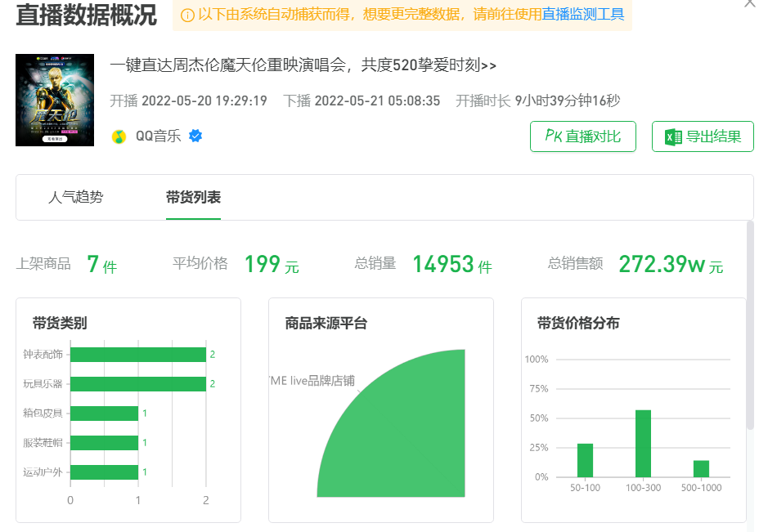Click the 下播 time 2022-05-21 05:08:35
The width and height of the screenshot is (759, 532).
point(377,101)
